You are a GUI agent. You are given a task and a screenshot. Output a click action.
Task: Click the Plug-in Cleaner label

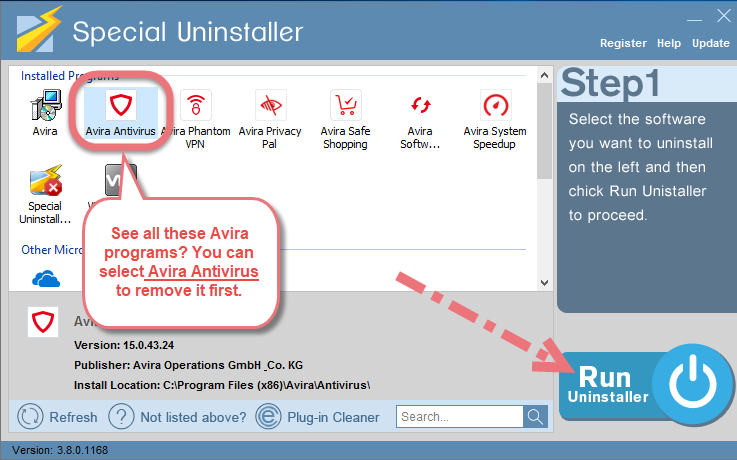[333, 417]
